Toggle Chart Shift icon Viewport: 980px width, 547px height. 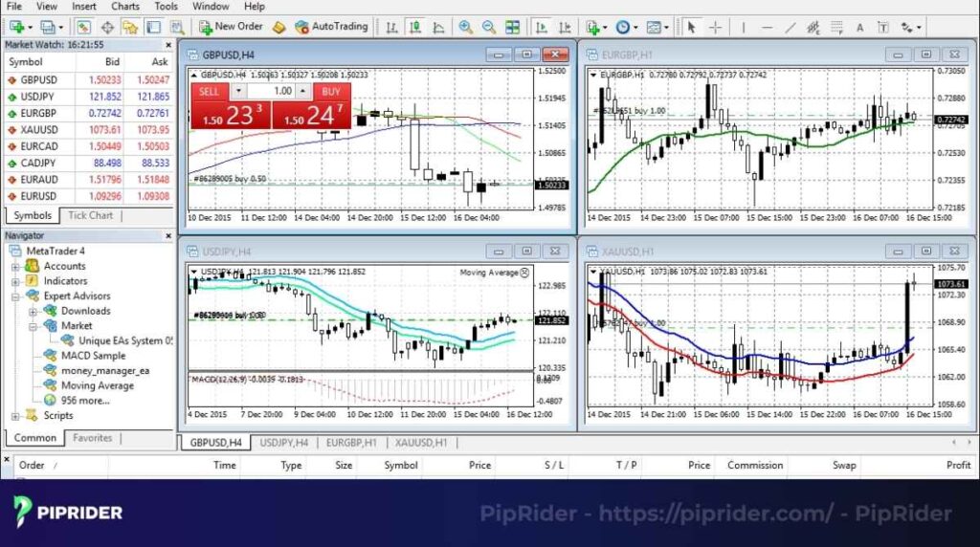point(565,27)
